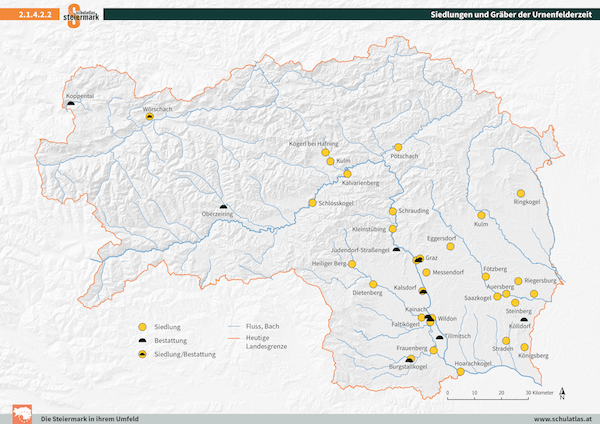Click the title 'Siedlungen und Gräber der Urnenfelderzeit'
600x424 pixels.
tap(511, 15)
